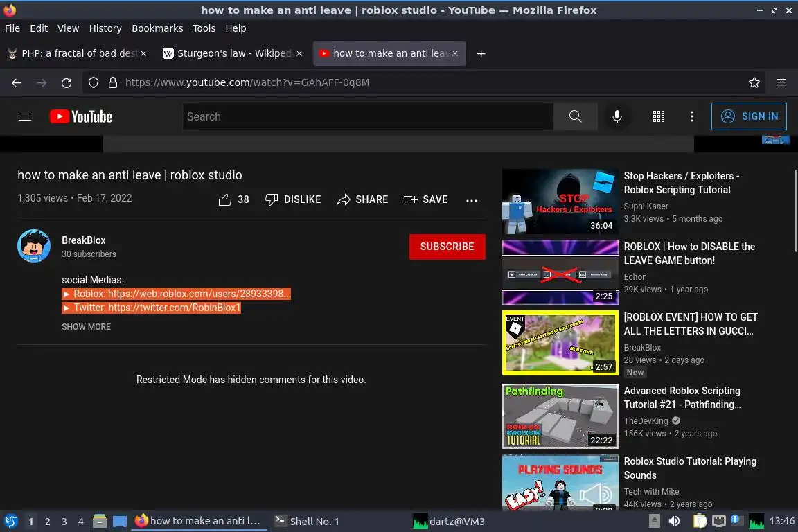
Task: Open Roblox Studio Tutorial: Playing Sounds title
Action: click(x=690, y=468)
